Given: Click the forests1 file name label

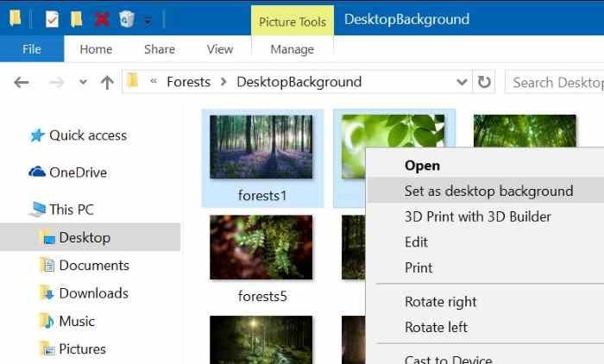Looking at the screenshot, I should (x=262, y=196).
